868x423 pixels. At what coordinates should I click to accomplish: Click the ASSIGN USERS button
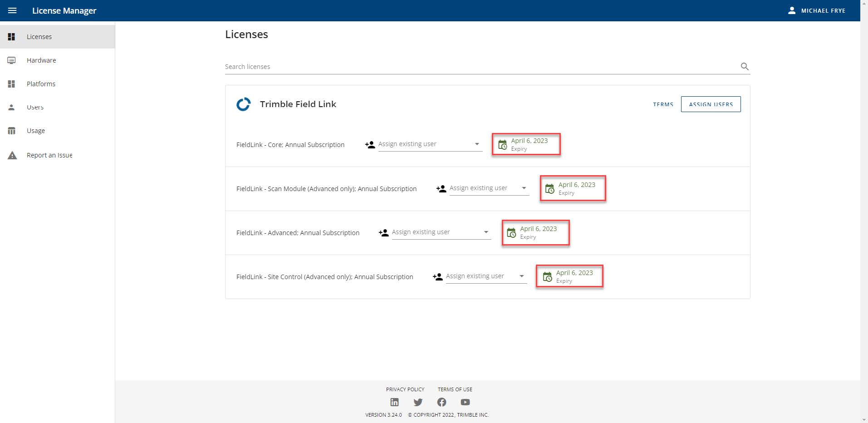pos(711,104)
